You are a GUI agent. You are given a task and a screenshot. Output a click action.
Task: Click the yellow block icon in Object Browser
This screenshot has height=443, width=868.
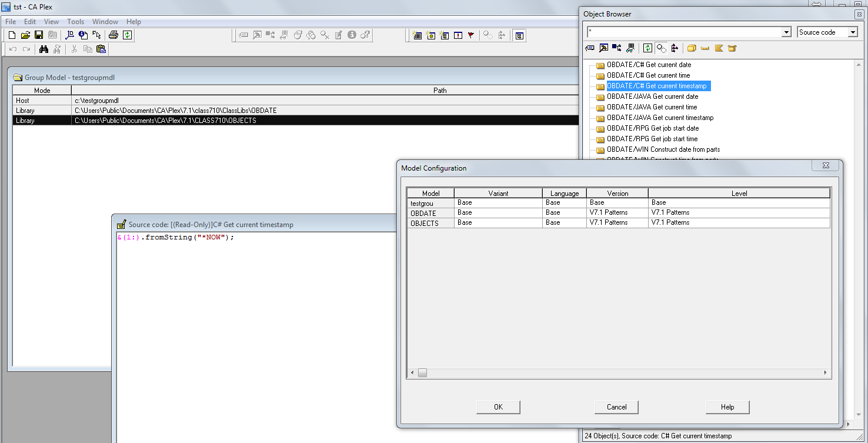(x=692, y=48)
